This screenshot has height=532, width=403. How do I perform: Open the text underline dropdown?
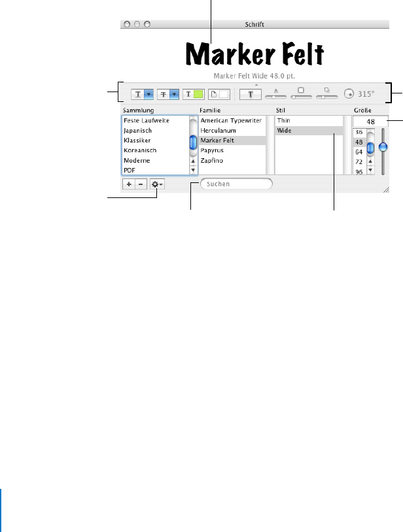pos(149,94)
